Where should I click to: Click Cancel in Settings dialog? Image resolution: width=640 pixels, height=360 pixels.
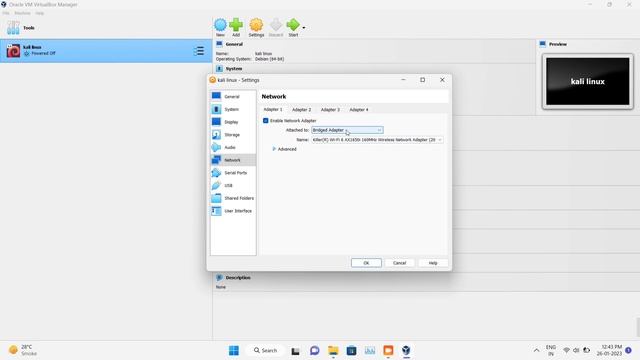coord(399,263)
